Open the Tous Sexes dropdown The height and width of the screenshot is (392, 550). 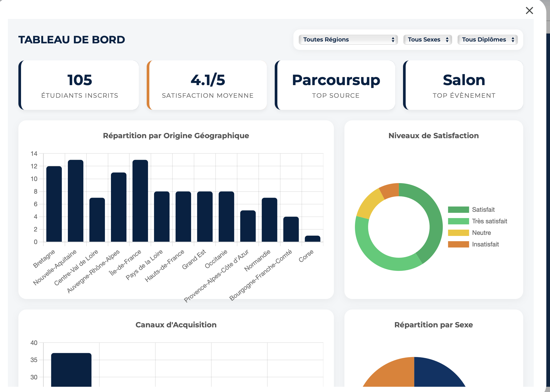[x=427, y=40]
